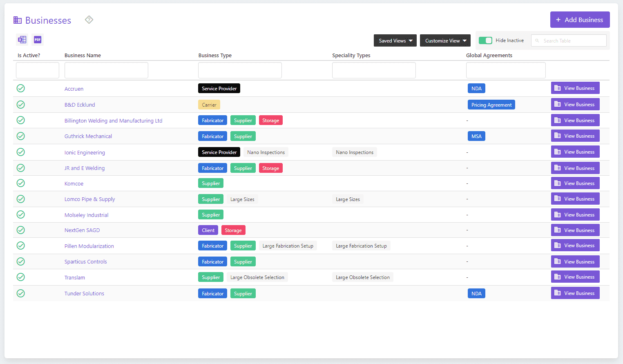
Task: Toggle the Hide Inactive switch
Action: (486, 40)
